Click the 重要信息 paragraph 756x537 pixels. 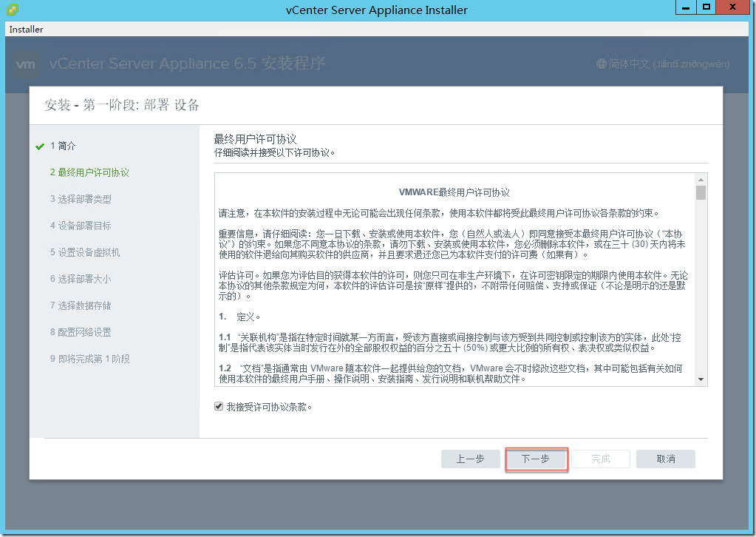pos(452,244)
